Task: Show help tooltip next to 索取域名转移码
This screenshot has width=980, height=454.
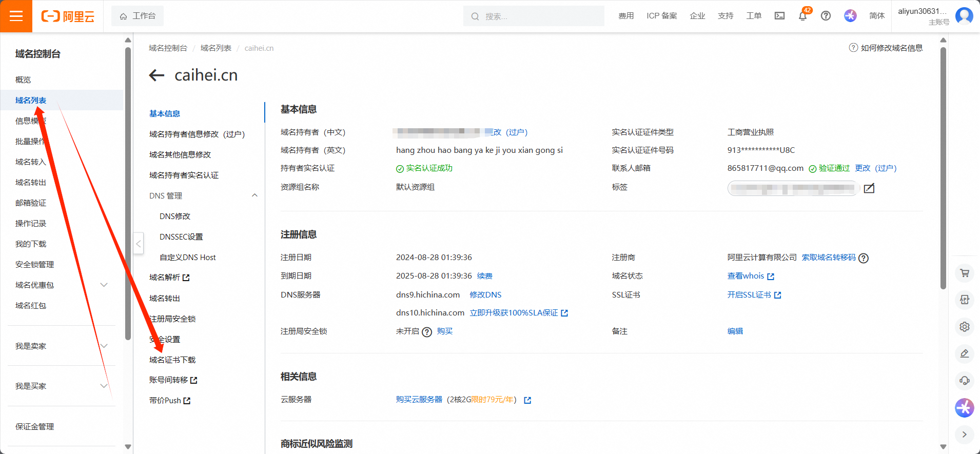Action: (x=864, y=258)
